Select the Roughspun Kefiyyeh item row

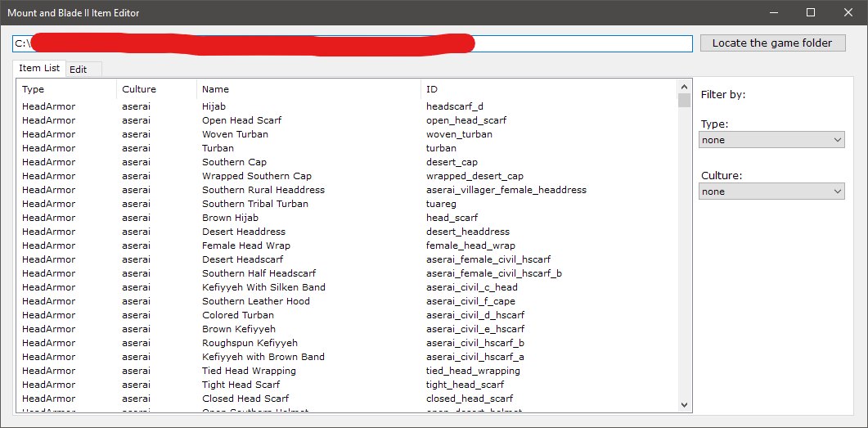click(x=250, y=343)
